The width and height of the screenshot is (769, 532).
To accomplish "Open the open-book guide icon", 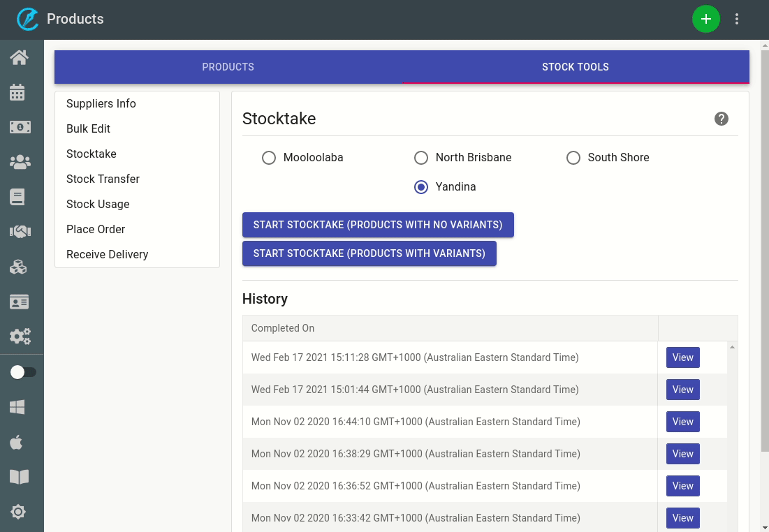I will click(x=19, y=477).
